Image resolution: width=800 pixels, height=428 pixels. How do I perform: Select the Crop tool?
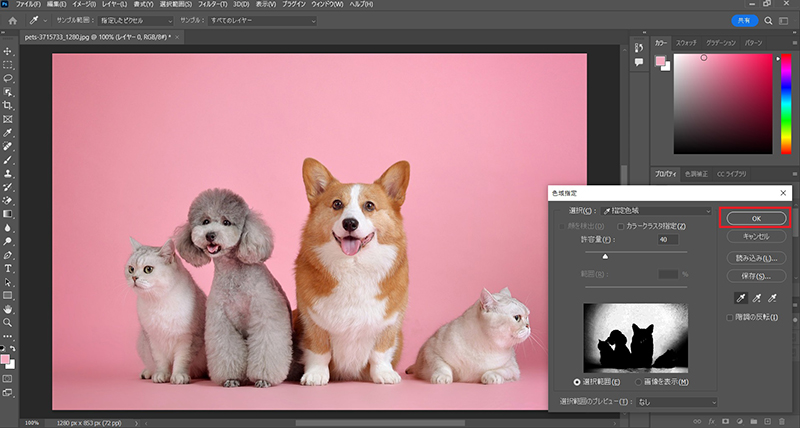[x=8, y=105]
